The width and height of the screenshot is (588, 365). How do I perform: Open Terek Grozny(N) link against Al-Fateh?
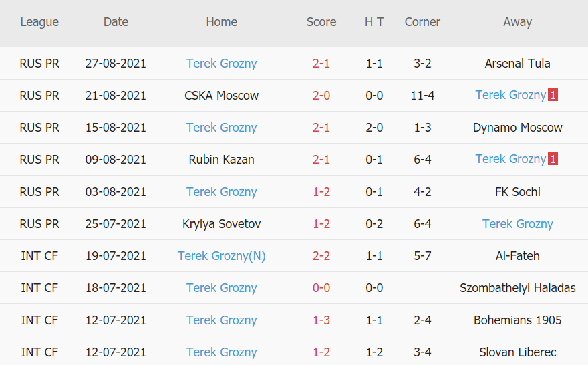tap(221, 256)
